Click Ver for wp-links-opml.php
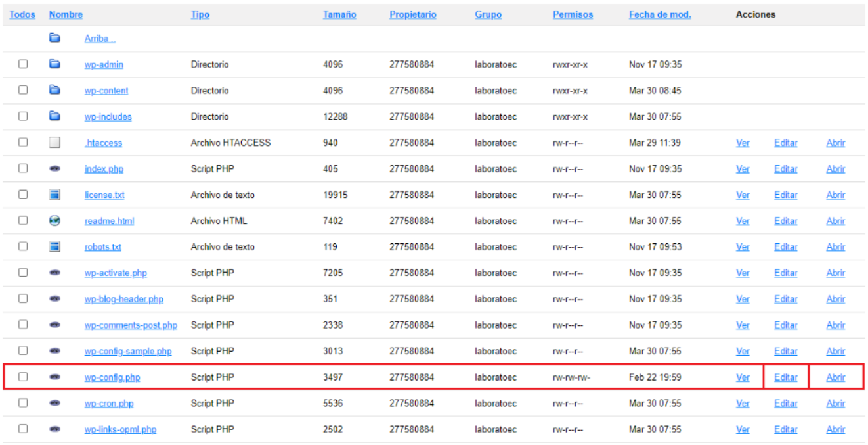The height and width of the screenshot is (445, 868). coord(743,429)
